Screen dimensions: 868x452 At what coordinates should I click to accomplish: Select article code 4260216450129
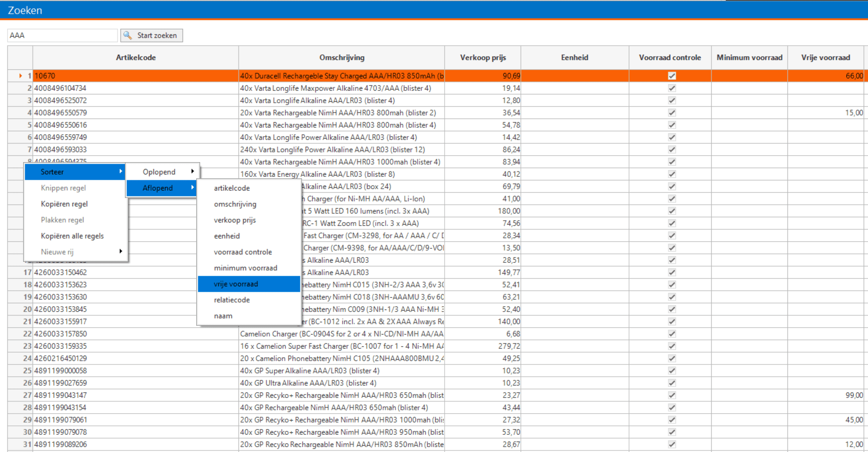tap(136, 358)
